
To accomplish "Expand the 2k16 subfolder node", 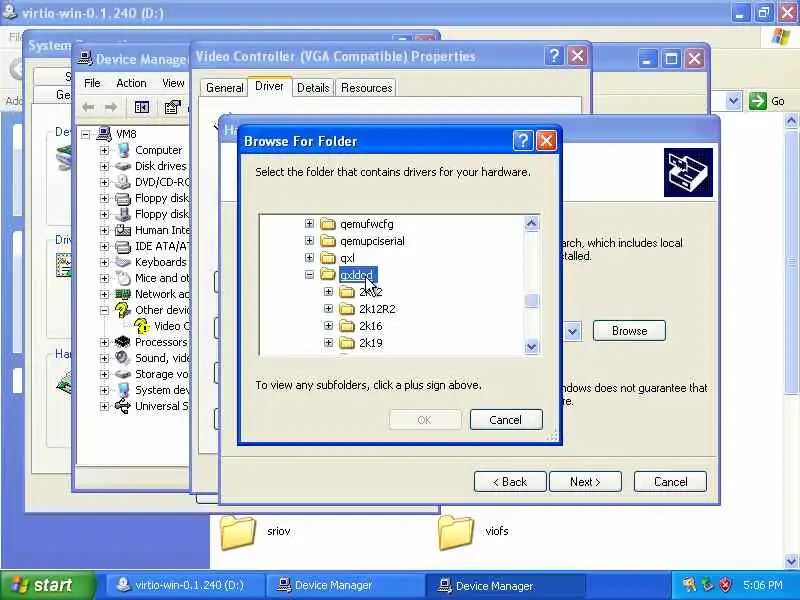I will pyautogui.click(x=329, y=326).
